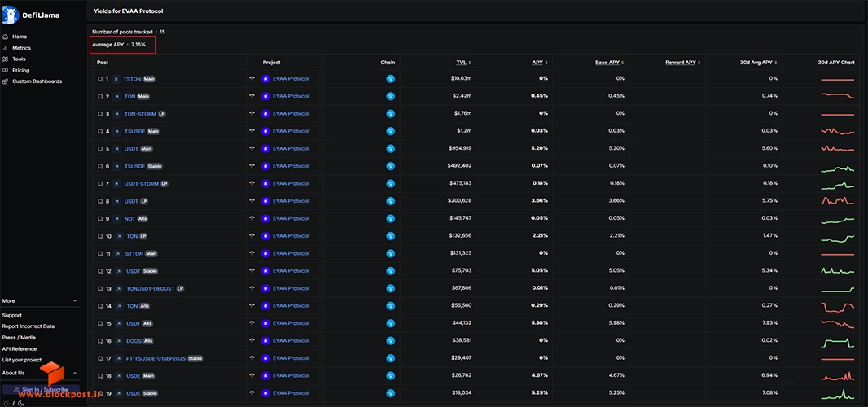Click the DefiLlama llama logo
The image size is (868, 407).
[x=11, y=15]
